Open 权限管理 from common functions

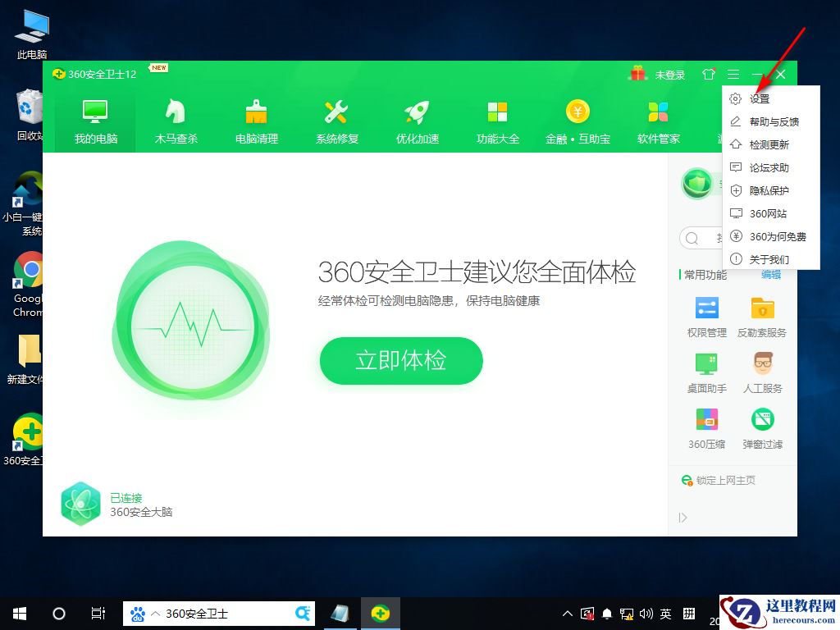(x=706, y=316)
